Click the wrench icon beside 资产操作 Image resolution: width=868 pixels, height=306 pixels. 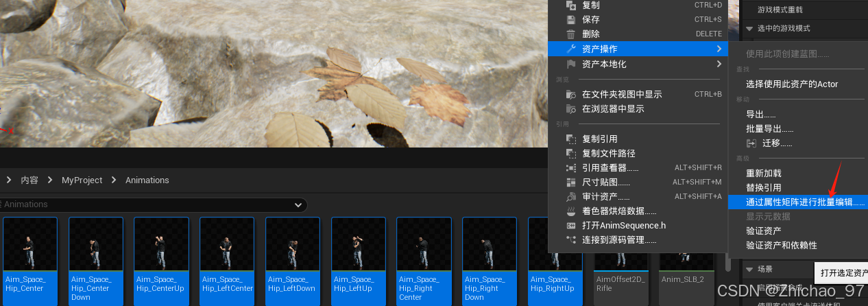tap(570, 49)
